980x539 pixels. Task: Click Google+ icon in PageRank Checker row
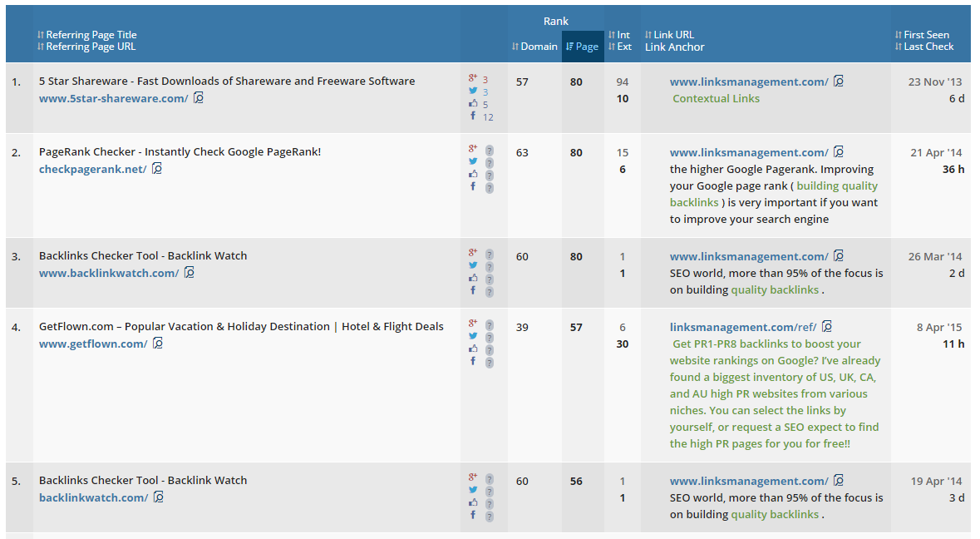tap(473, 149)
